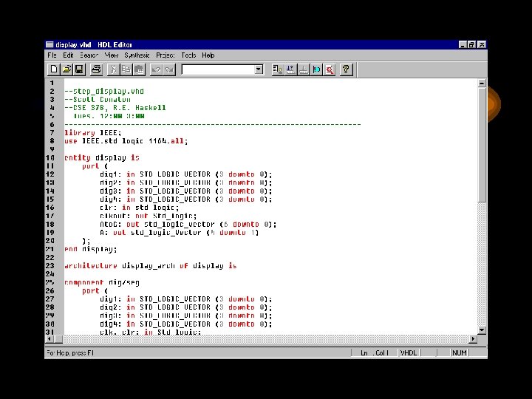Click the NUM status bar indicator
This screenshot has height=399, width=532.
[460, 353]
